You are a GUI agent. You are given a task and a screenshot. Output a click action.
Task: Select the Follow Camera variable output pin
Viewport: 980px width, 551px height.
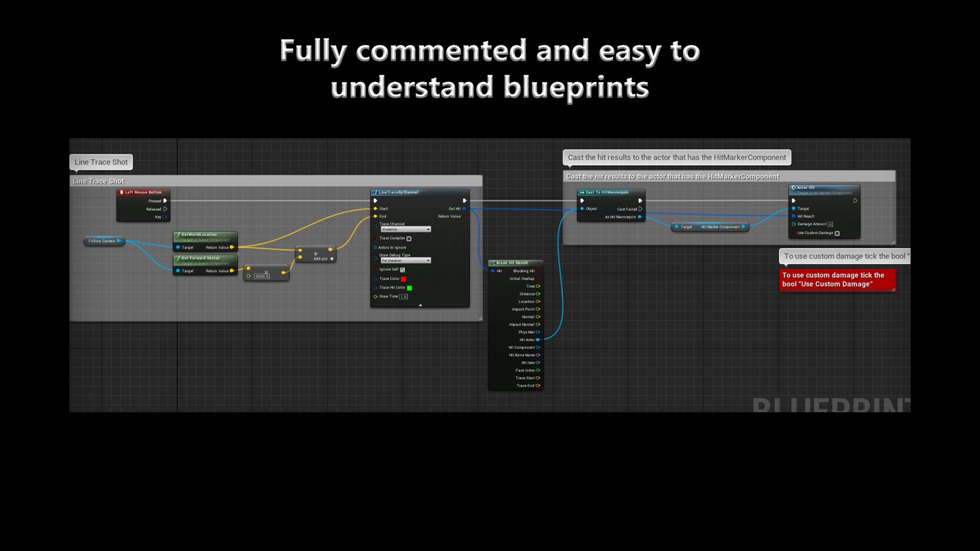click(119, 240)
